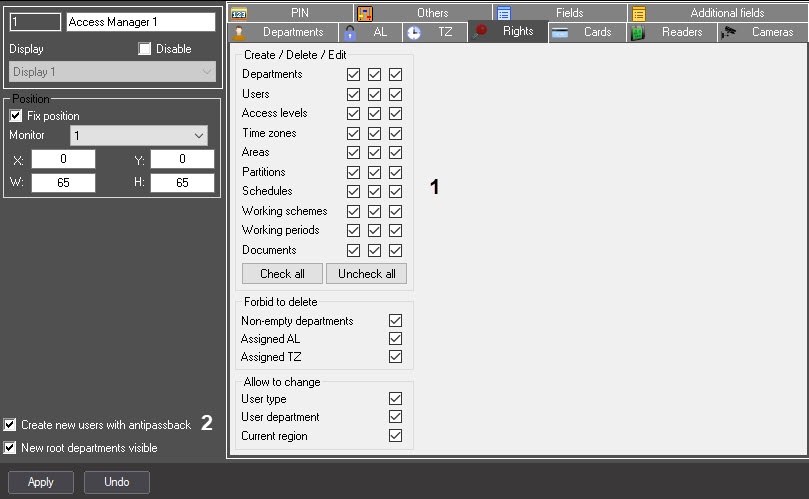809x499 pixels.
Task: Open the Cards tab
Action: coord(588,32)
